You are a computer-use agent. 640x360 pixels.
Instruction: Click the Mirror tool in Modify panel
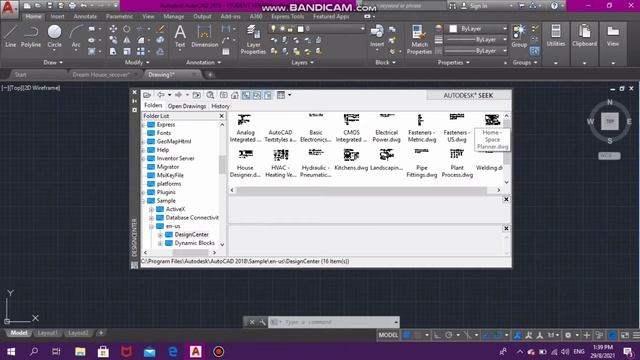[x=127, y=40]
